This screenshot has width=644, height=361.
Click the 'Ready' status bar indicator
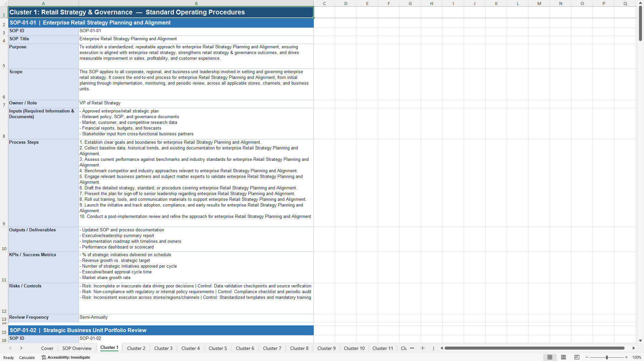coord(8,357)
